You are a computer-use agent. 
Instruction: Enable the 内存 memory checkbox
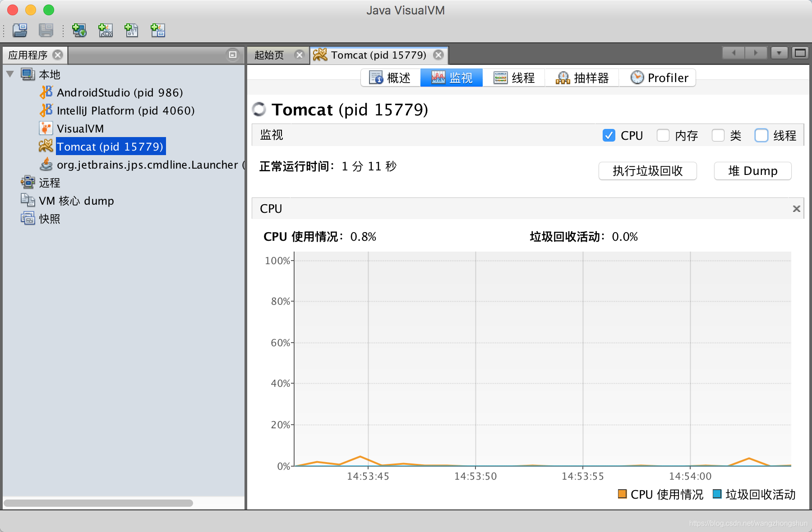coord(663,135)
